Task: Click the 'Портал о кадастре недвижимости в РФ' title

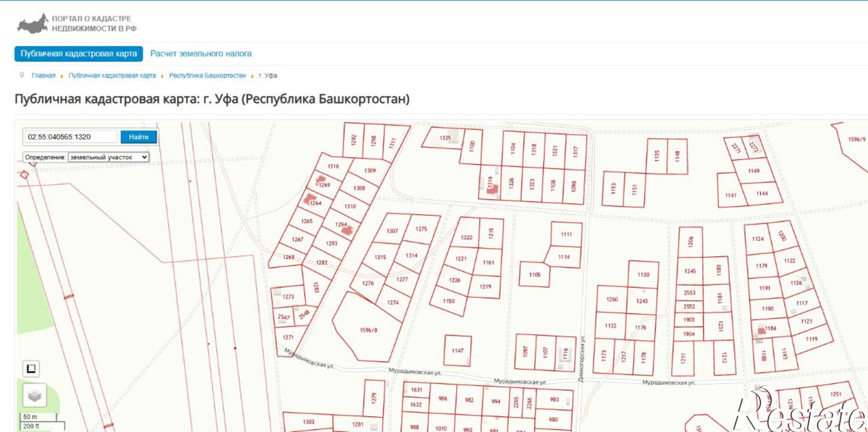Action: click(x=94, y=23)
